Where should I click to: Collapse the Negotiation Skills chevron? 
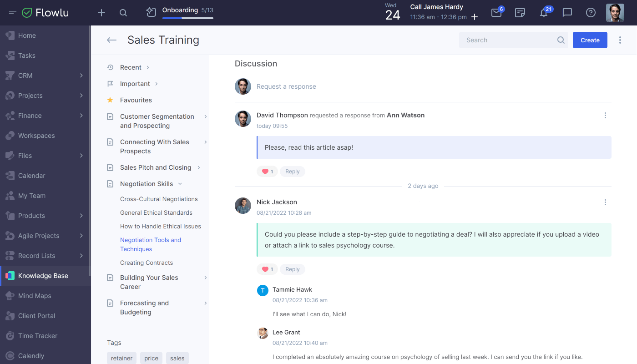tap(180, 184)
